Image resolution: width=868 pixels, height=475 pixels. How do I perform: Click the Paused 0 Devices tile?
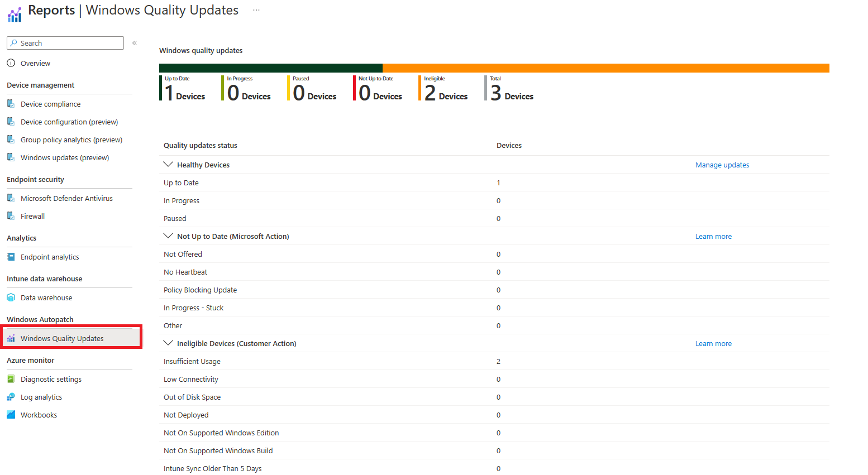(313, 88)
